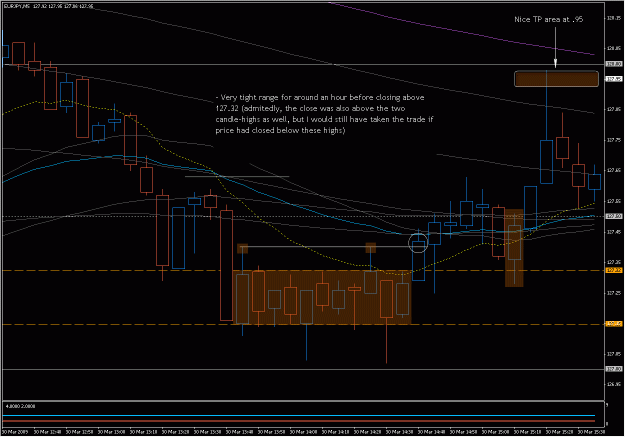Click the tall shaded rectangle near 15:10
Screen dimensions: 625x437
coord(514,248)
